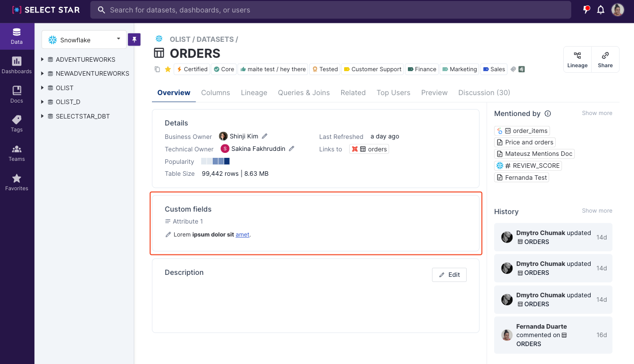This screenshot has height=364, width=634.
Task: Switch to the Columns tab
Action: point(215,93)
